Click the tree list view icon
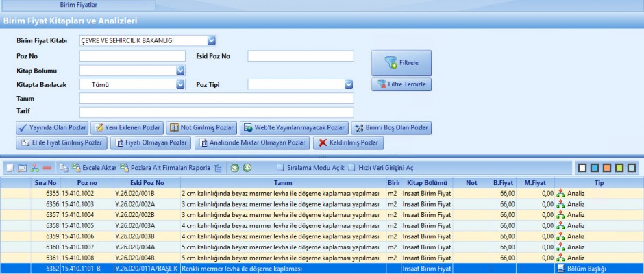This screenshot has height=274, width=644. click(218, 168)
